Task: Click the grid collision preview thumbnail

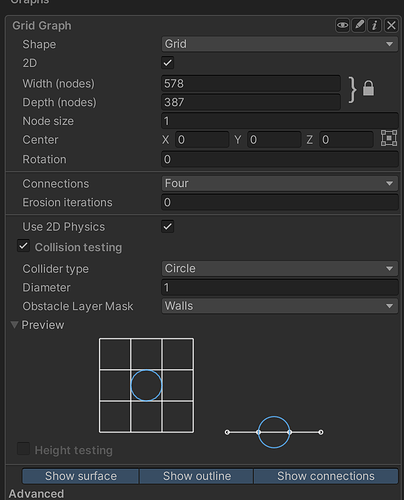Action: pos(146,385)
